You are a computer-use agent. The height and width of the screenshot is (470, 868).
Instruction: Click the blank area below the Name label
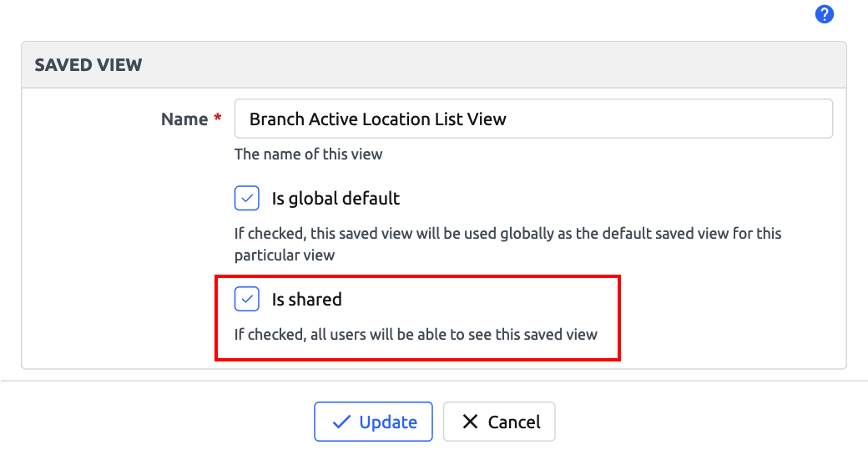click(125, 250)
